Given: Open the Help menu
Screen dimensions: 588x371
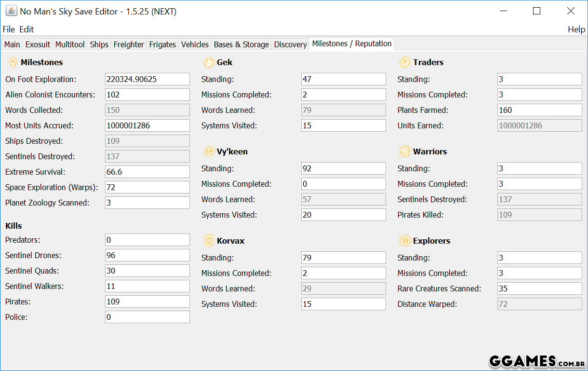Looking at the screenshot, I should (x=576, y=29).
